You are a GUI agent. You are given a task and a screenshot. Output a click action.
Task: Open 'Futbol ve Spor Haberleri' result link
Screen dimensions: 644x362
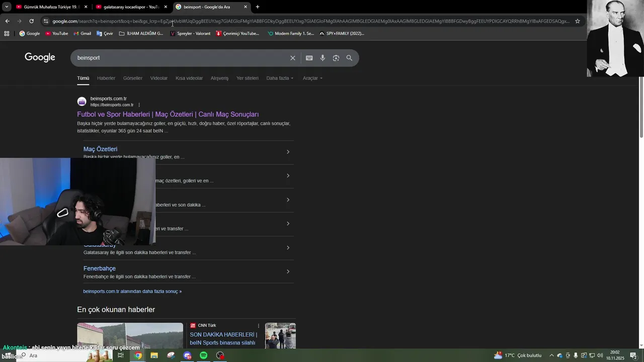(168, 115)
